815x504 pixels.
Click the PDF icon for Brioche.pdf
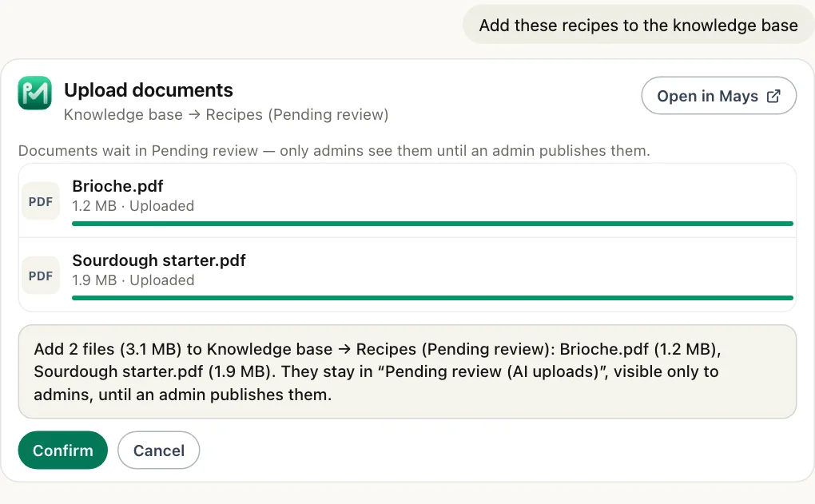coord(41,201)
